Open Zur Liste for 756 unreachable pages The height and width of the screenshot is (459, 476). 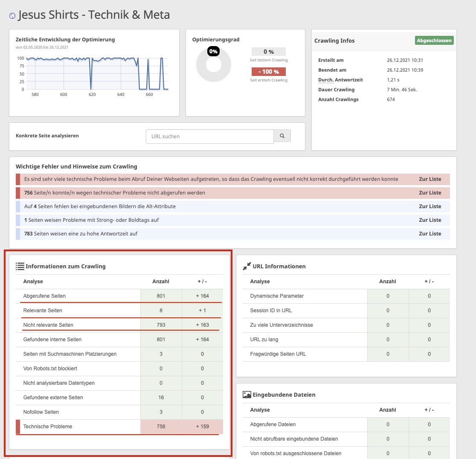tap(430, 193)
